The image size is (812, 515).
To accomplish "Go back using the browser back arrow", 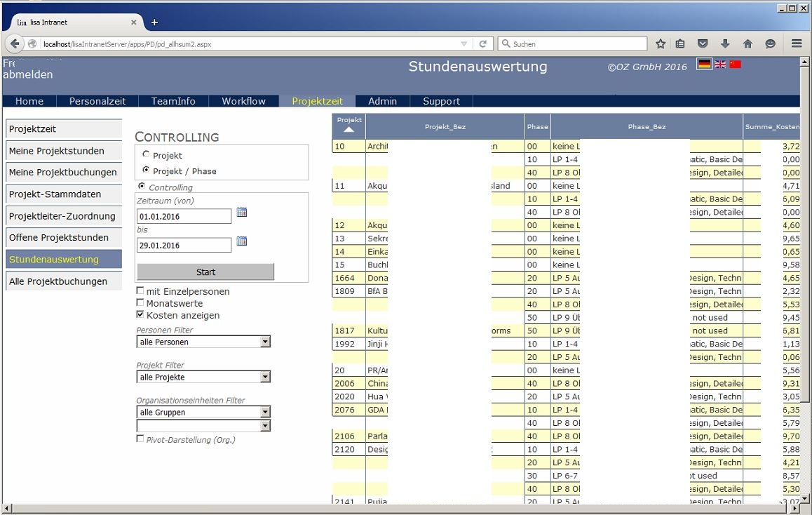I will tap(15, 44).
